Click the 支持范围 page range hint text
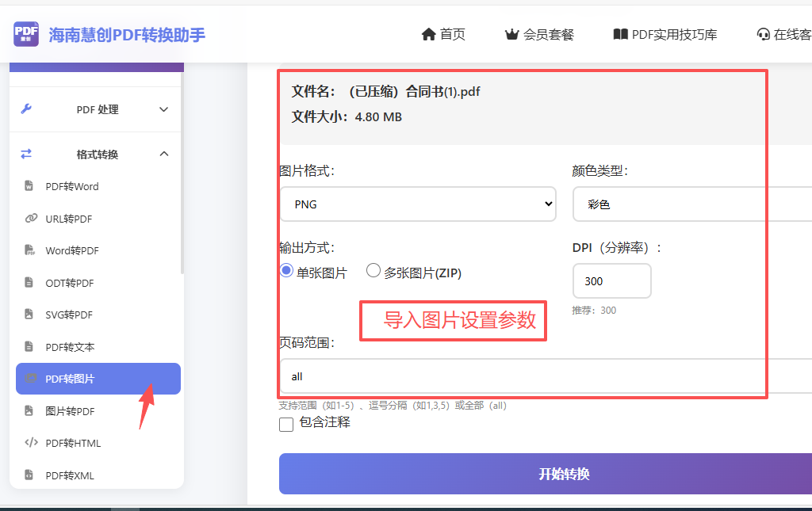The image size is (812, 511). click(x=393, y=406)
